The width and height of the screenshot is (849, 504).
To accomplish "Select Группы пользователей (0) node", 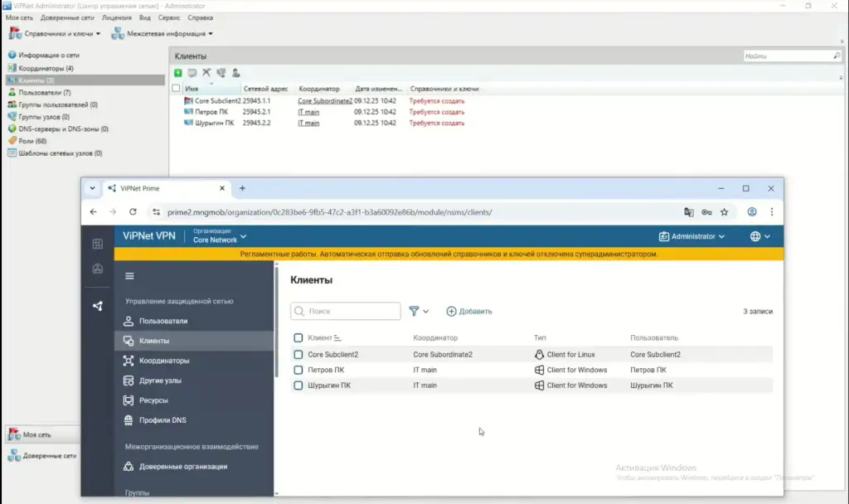I will coord(58,104).
